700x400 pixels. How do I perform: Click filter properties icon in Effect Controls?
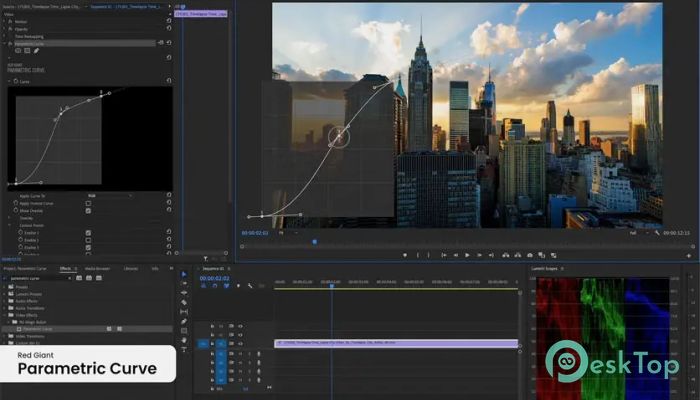(x=205, y=258)
